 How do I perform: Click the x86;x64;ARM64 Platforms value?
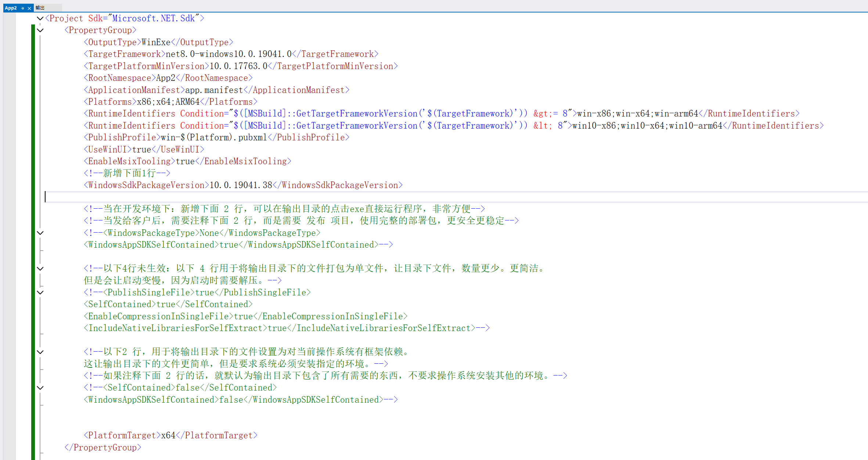pos(168,102)
